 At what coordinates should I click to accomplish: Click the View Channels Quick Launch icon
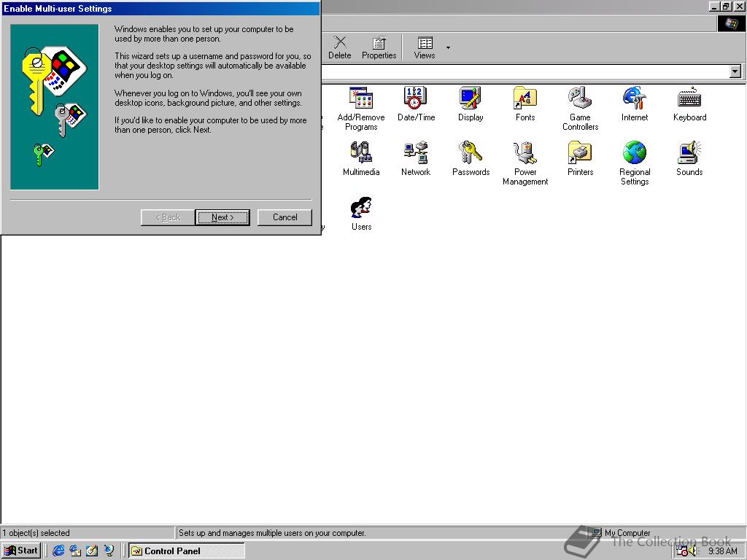click(109, 551)
